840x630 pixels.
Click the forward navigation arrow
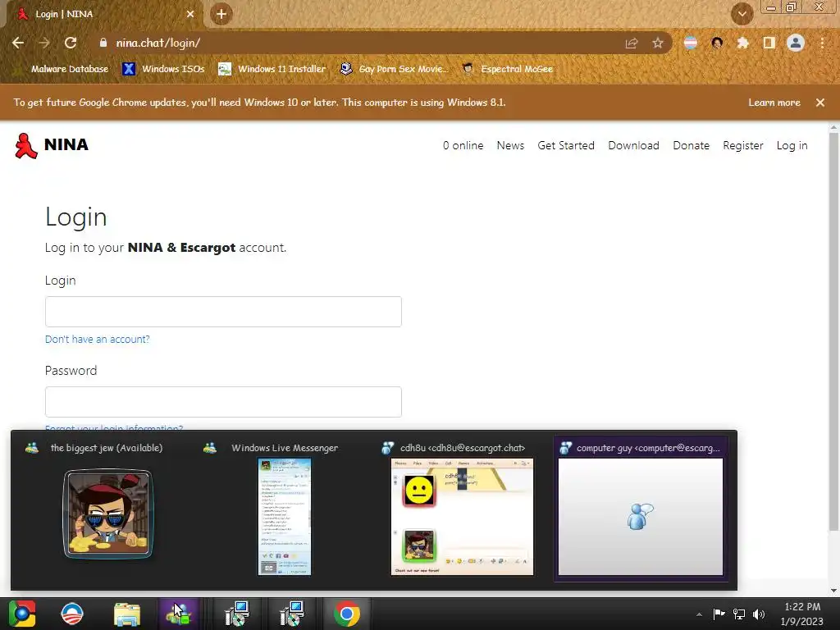pos(44,43)
